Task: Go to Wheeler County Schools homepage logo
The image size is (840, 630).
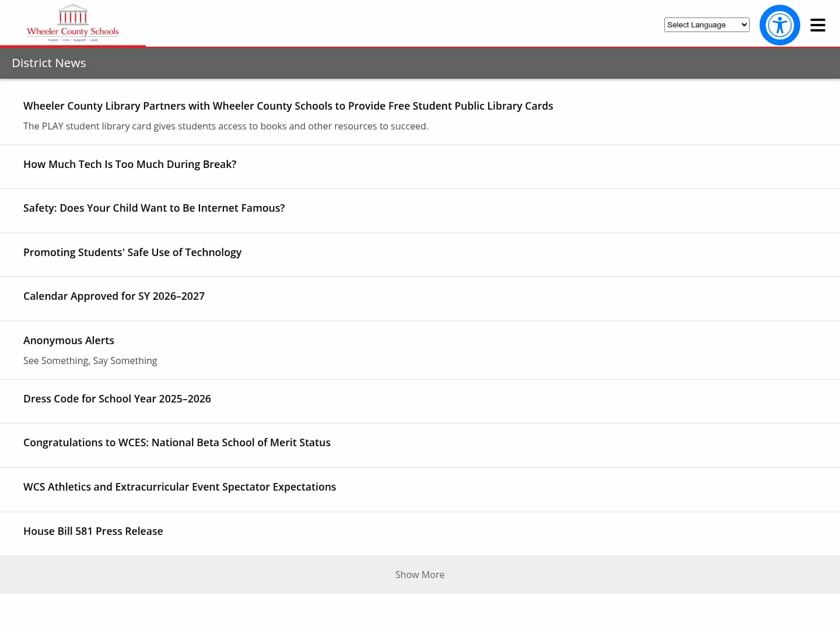Action: pyautogui.click(x=73, y=23)
